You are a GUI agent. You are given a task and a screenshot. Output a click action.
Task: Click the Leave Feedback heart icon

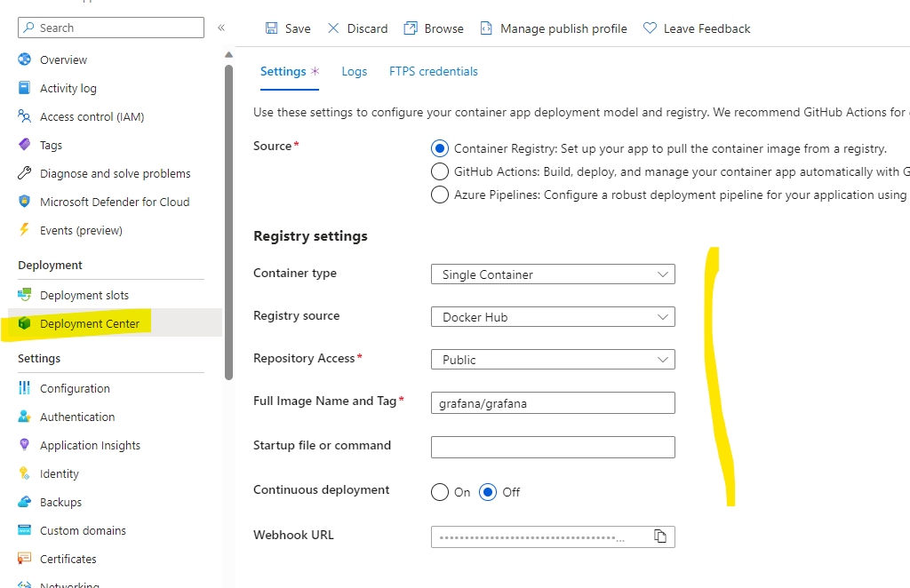pos(650,28)
